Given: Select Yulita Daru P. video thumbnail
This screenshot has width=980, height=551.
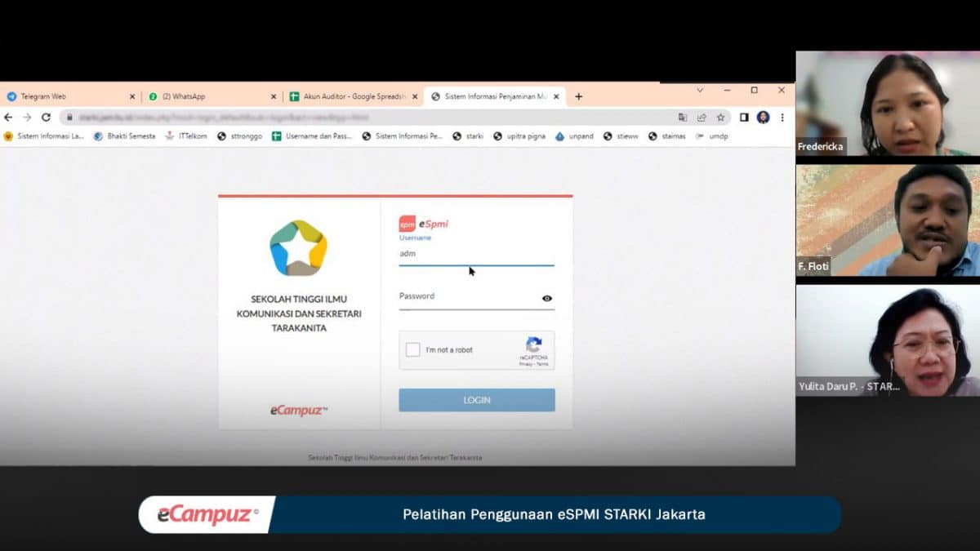Looking at the screenshot, I should pyautogui.click(x=888, y=340).
